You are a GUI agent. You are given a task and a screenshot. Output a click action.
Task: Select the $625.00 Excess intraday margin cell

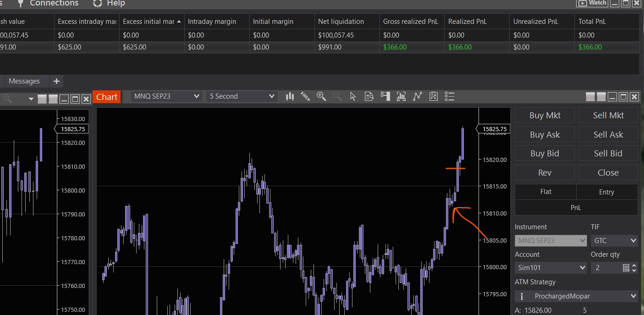click(87, 47)
